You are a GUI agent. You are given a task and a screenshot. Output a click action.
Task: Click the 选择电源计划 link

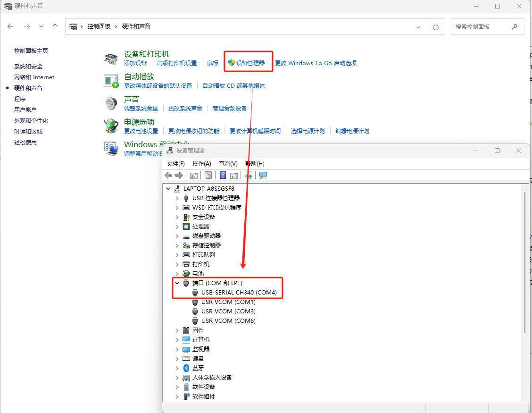pyautogui.click(x=308, y=131)
